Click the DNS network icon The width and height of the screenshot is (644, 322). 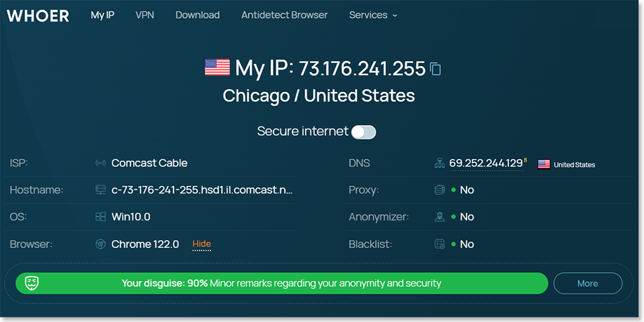click(x=440, y=163)
